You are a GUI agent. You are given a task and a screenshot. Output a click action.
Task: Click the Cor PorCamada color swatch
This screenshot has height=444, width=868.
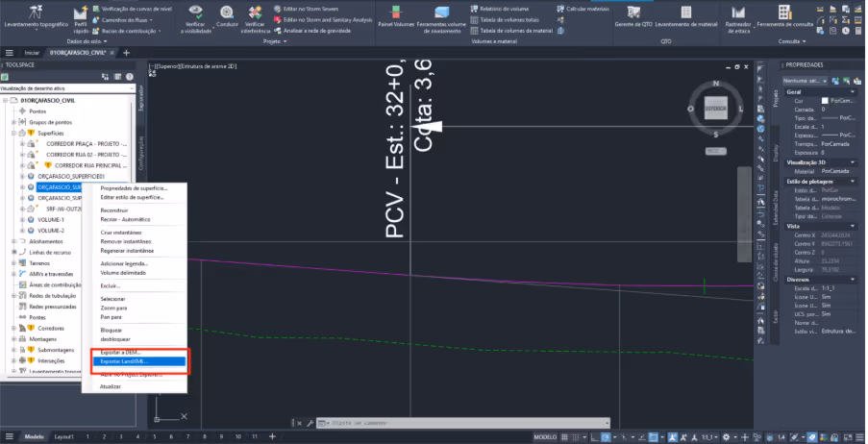825,101
